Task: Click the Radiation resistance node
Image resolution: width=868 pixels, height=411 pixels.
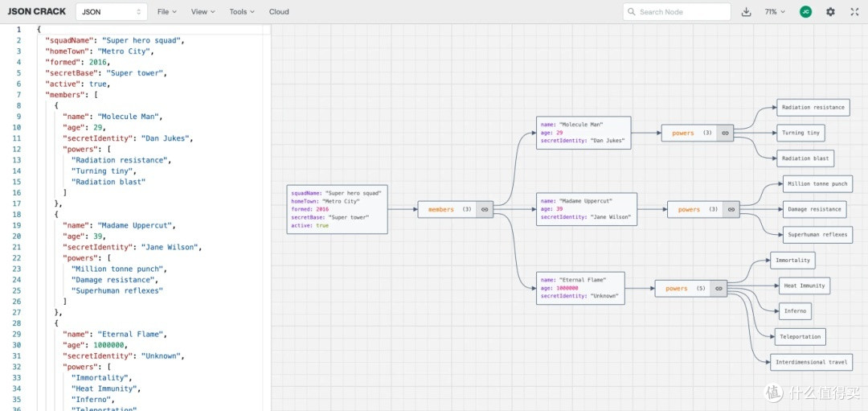Action: (x=813, y=108)
